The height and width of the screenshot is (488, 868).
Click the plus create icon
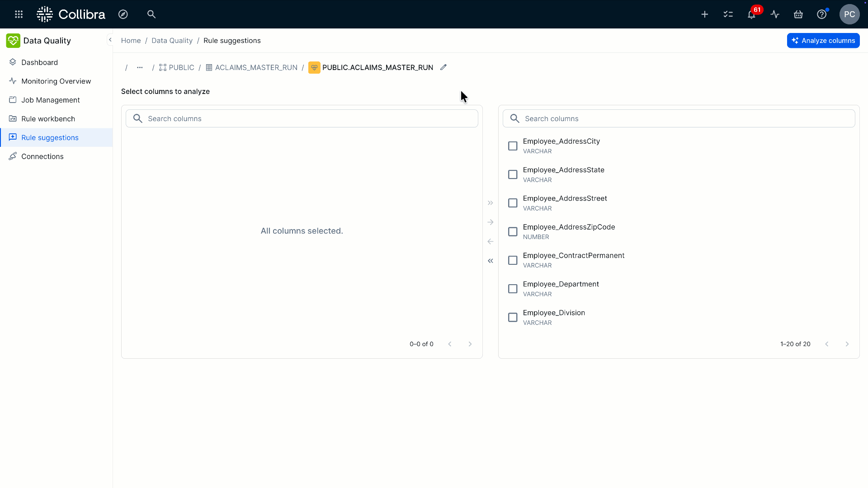click(x=704, y=14)
